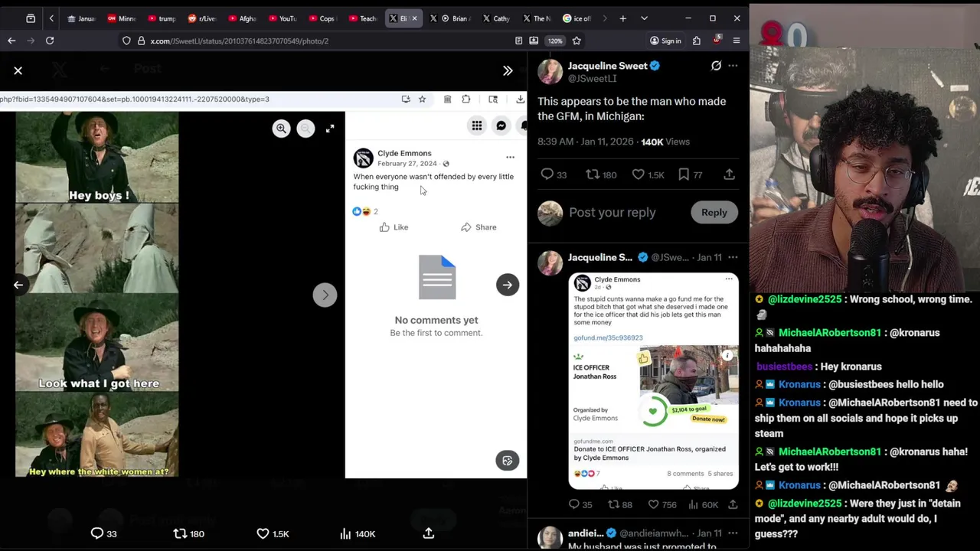Viewport: 980px width, 551px height.
Task: View the 60K analytics on thread post
Action: pyautogui.click(x=705, y=504)
